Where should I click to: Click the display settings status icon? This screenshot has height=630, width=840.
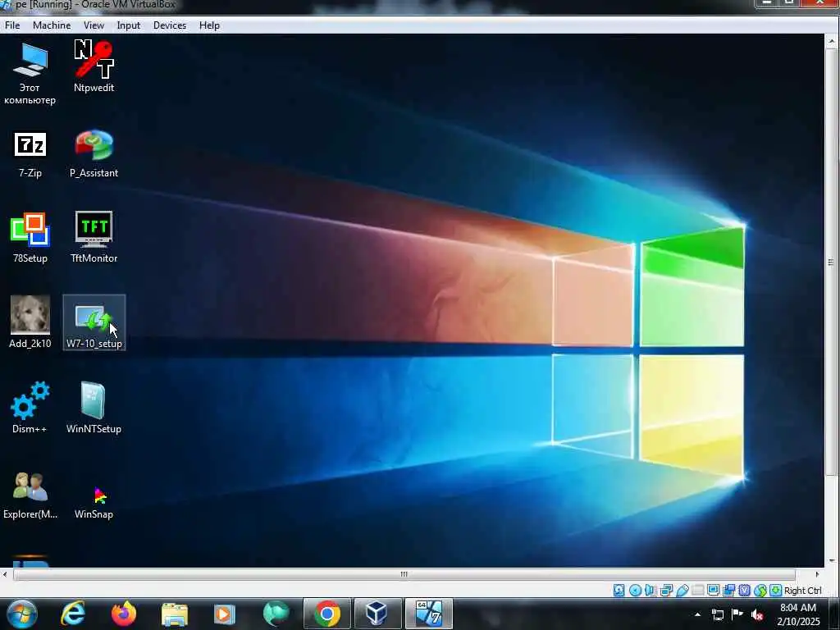(713, 591)
